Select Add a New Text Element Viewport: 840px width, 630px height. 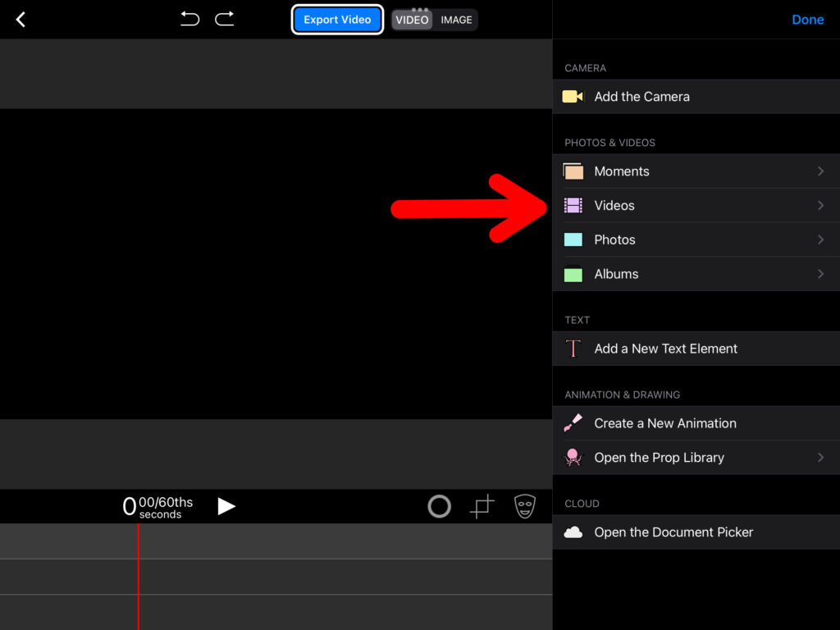pos(665,349)
